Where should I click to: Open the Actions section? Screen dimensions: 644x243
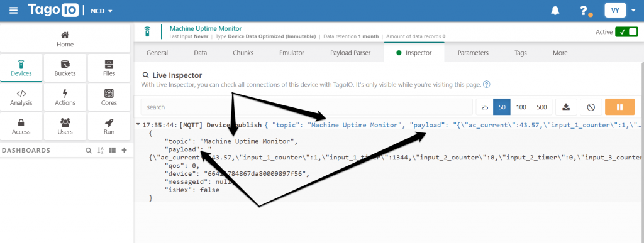tap(65, 97)
